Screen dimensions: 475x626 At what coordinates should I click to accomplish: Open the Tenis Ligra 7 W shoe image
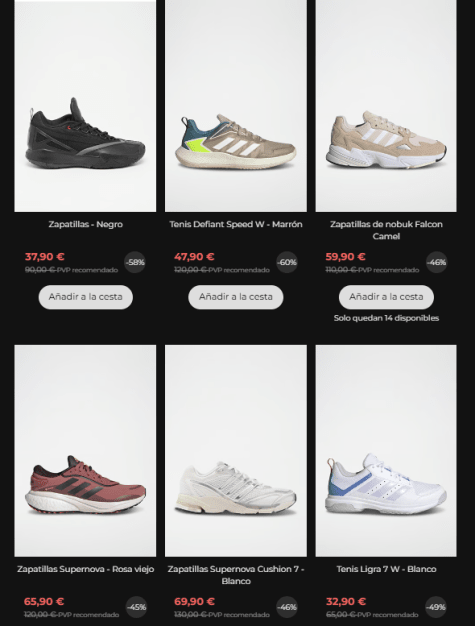pyautogui.click(x=386, y=451)
